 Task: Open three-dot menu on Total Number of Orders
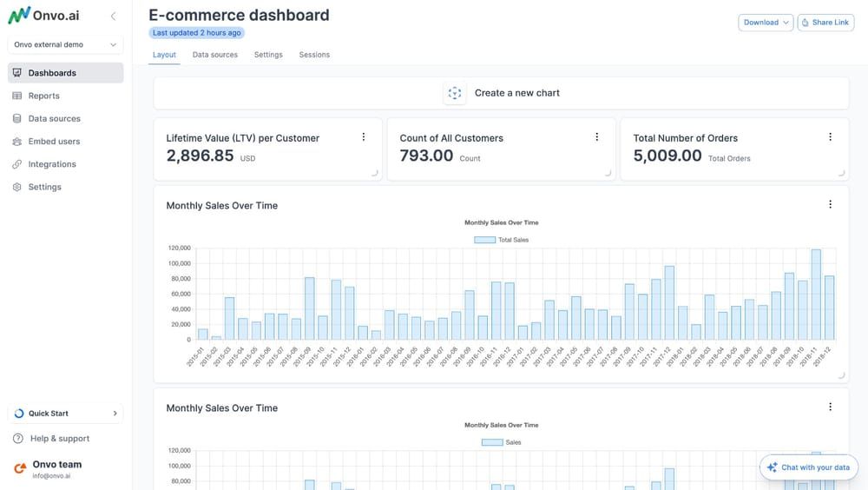click(x=830, y=137)
